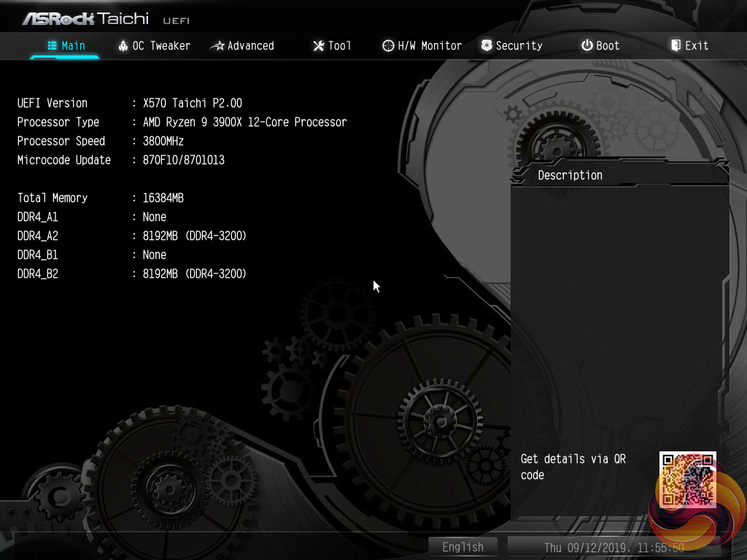Switch to the Main tab
Screen dimensions: 747x560
pyautogui.click(x=66, y=46)
